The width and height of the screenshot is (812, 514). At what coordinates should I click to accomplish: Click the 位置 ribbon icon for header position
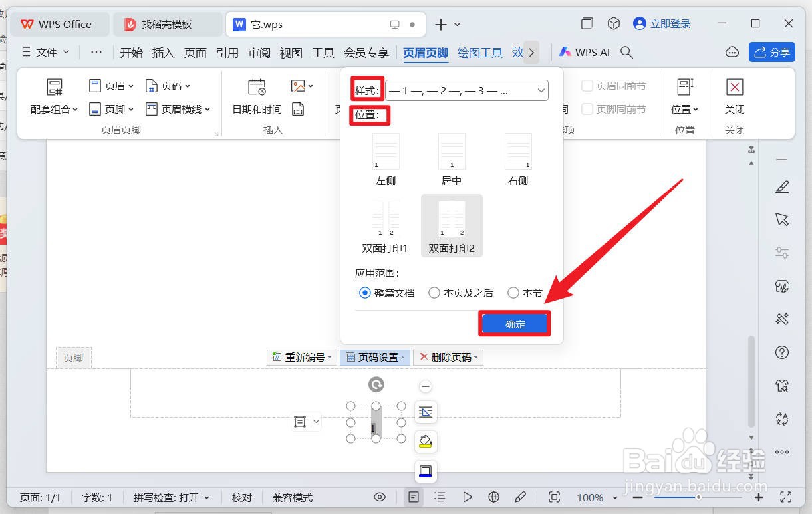684,96
